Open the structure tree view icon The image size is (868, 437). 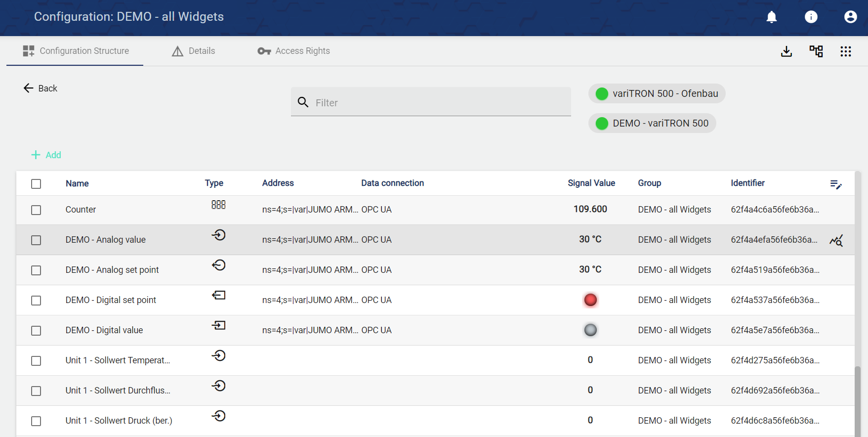click(x=816, y=51)
